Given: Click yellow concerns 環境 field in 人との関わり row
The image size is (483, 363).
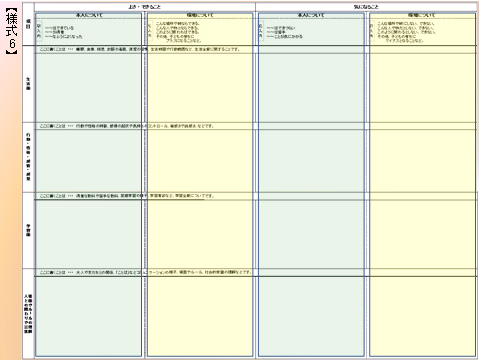Looking at the screenshot, I should (422, 317).
